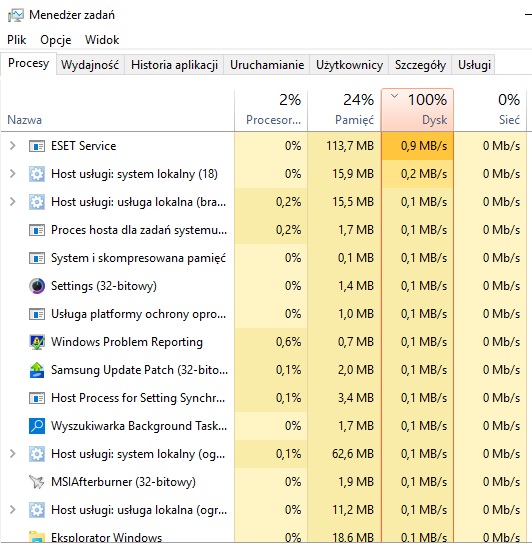
Task: Expand Host usługi: system lokalny (og...) row
Action: (13, 454)
